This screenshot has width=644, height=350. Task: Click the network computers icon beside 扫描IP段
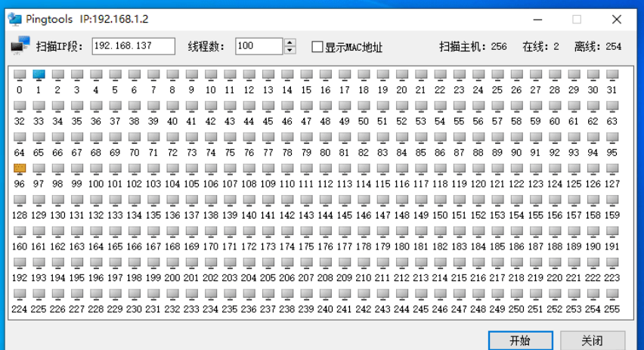[x=20, y=45]
